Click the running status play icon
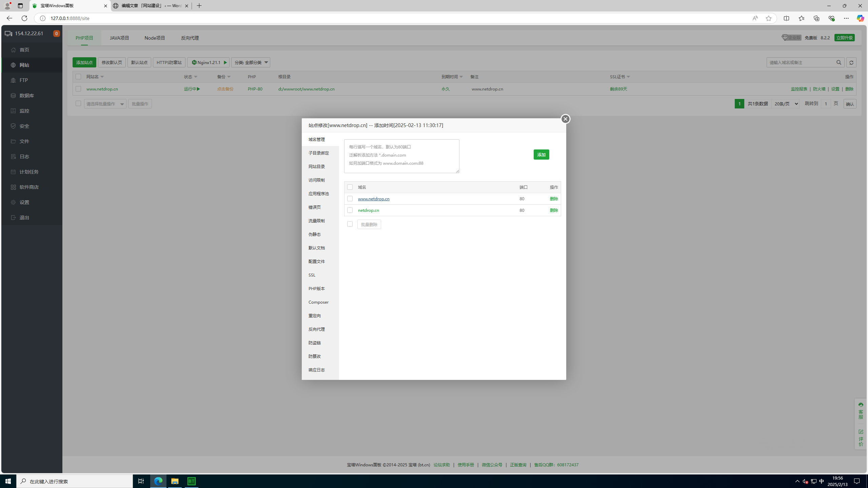868x488 pixels. pos(198,89)
